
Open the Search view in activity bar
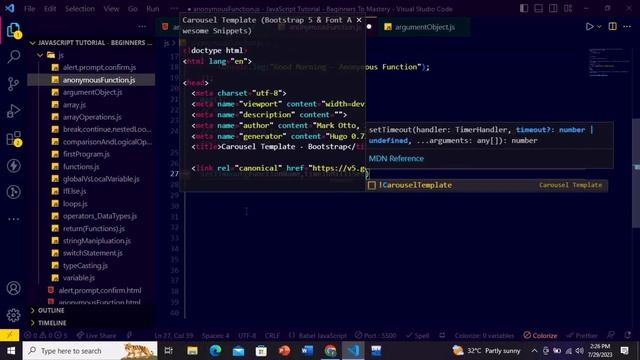click(x=13, y=56)
